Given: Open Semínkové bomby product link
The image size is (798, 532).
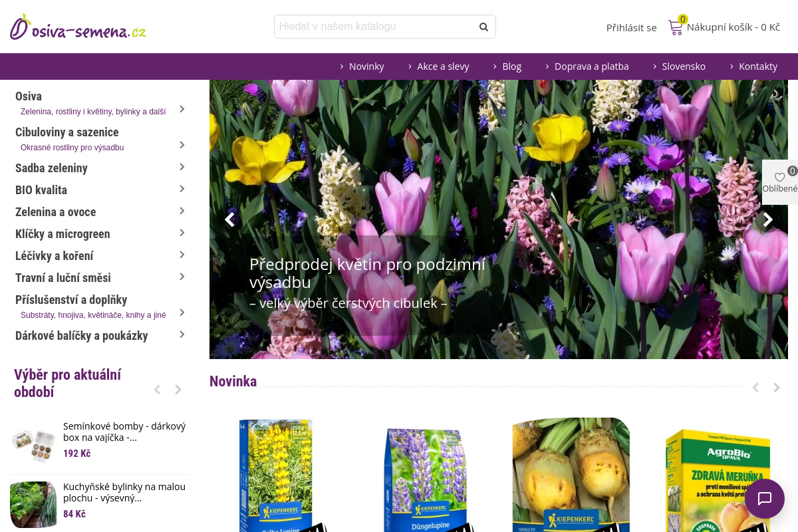Looking at the screenshot, I should pos(124,432).
